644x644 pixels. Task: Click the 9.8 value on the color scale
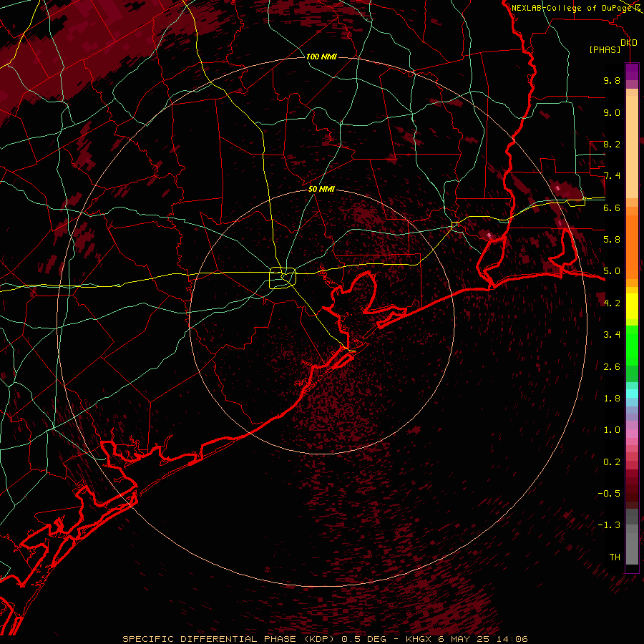[x=612, y=80]
